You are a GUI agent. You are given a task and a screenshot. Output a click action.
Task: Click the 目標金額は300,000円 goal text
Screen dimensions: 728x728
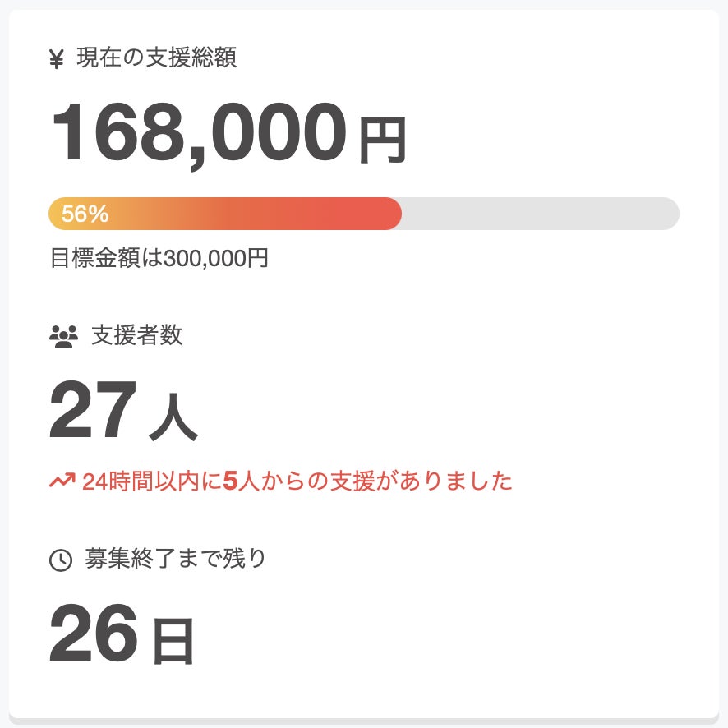point(159,258)
